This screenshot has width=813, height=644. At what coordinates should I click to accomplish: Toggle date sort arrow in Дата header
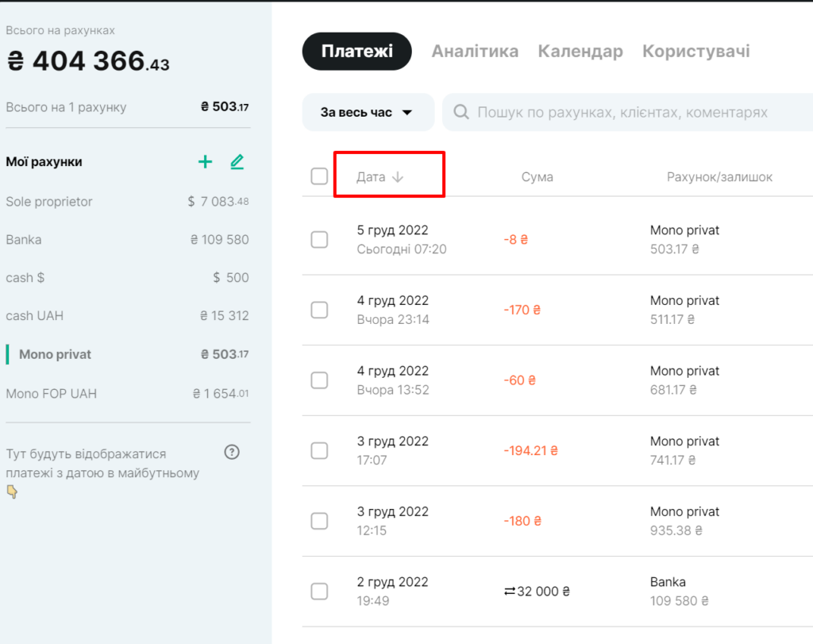click(398, 177)
